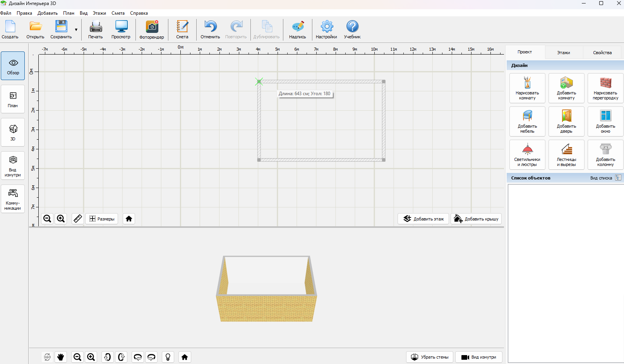
Task: Switch to the Свойства tab
Action: pyautogui.click(x=602, y=52)
